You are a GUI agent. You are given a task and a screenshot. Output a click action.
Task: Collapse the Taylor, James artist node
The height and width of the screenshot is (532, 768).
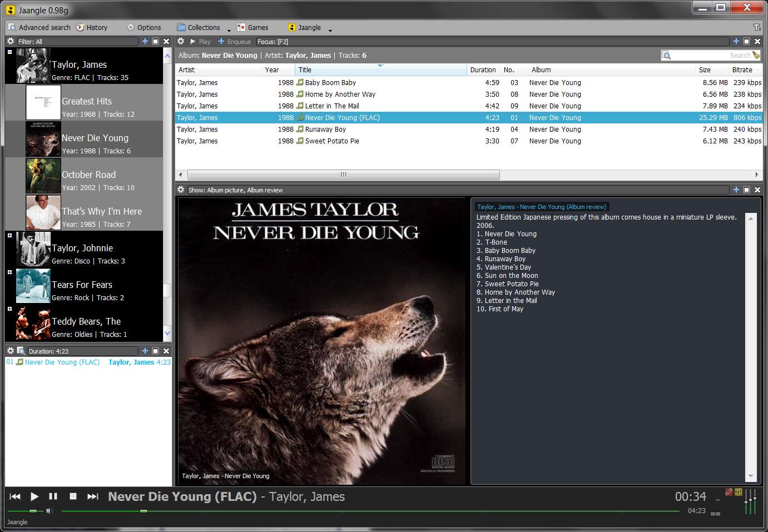pos(9,52)
